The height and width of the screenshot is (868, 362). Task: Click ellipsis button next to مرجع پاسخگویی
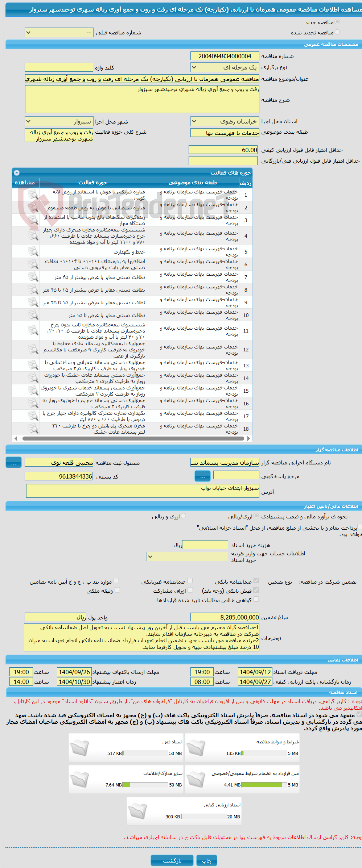pos(202,476)
